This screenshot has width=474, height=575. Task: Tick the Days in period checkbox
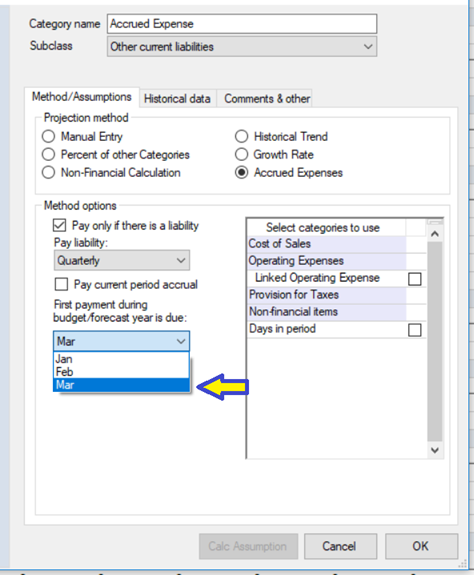point(415,330)
